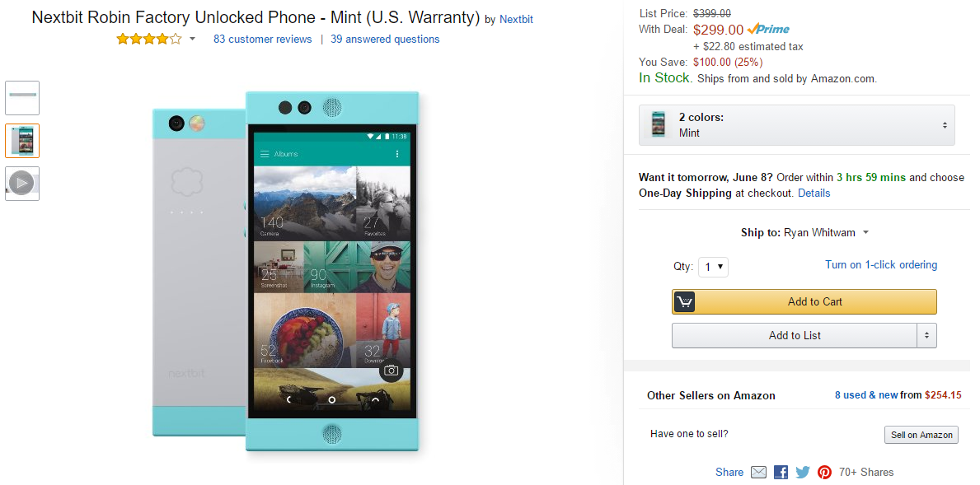
Task: Share the product on Facebook
Action: [x=780, y=471]
